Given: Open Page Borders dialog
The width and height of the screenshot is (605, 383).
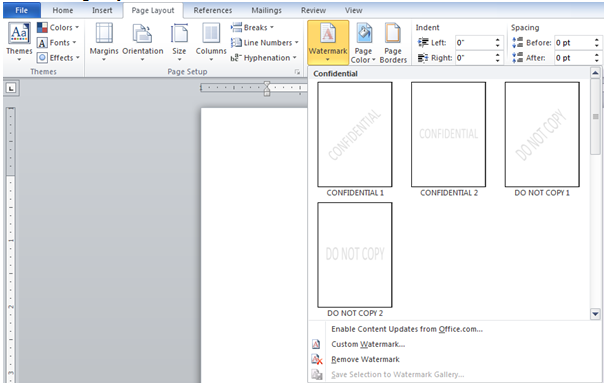Looking at the screenshot, I should [393, 42].
